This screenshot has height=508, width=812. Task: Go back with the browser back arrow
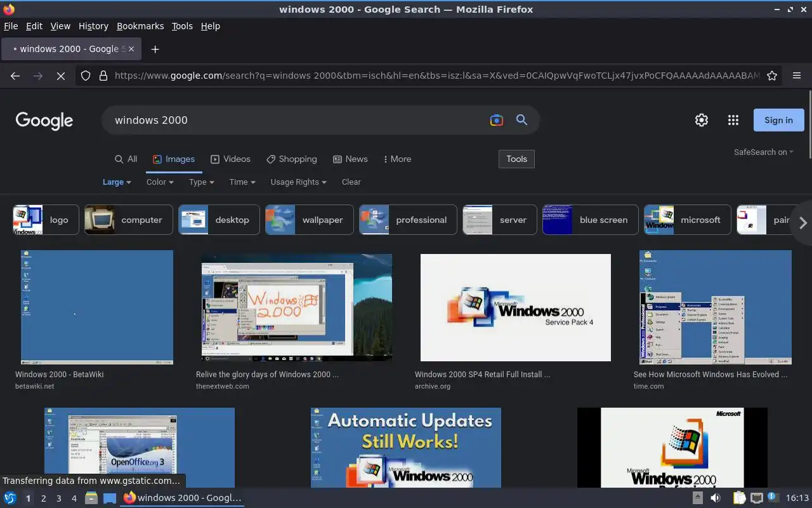click(15, 76)
